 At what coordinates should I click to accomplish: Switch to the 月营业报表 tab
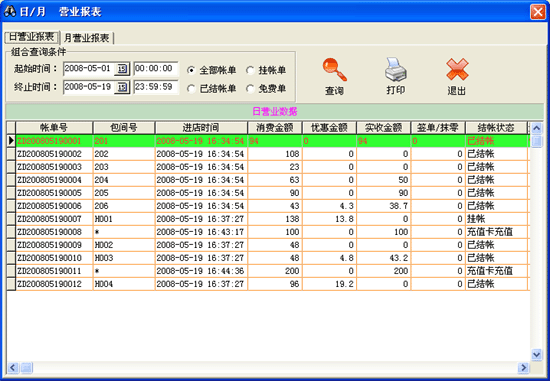click(87, 38)
